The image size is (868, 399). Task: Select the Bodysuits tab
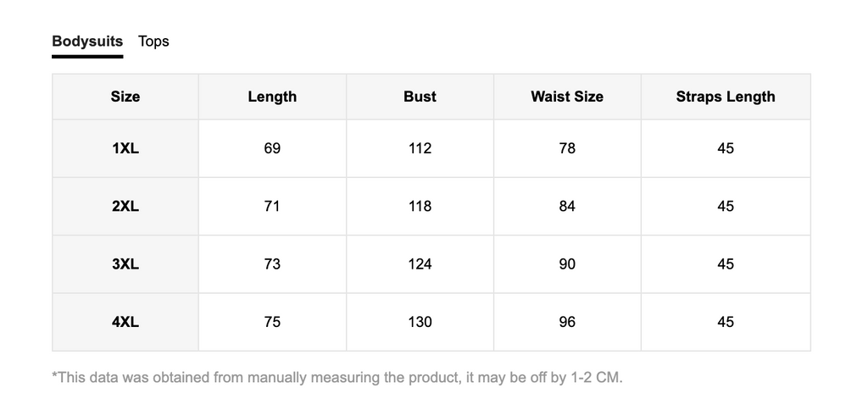[87, 42]
